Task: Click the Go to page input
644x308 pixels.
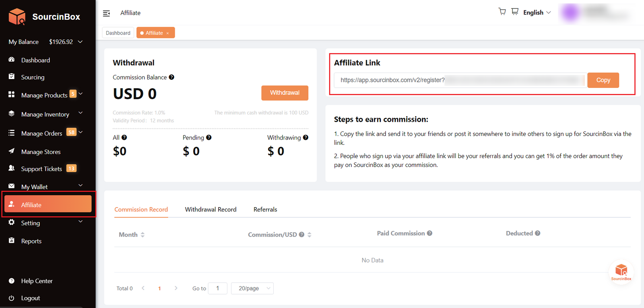Action: [x=218, y=288]
